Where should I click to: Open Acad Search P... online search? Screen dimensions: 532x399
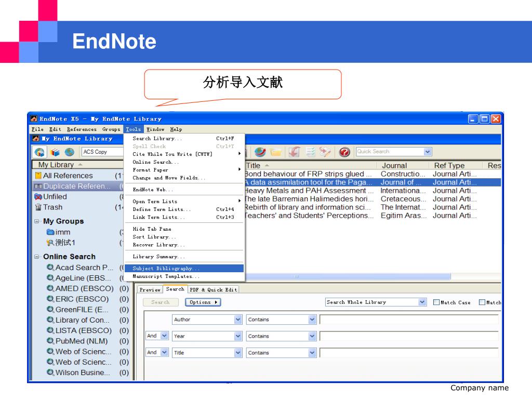click(x=80, y=268)
